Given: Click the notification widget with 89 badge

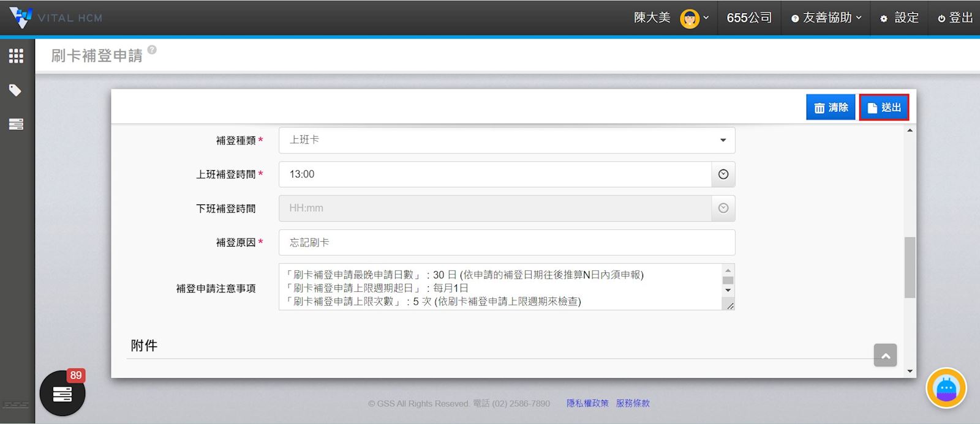Looking at the screenshot, I should [62, 393].
